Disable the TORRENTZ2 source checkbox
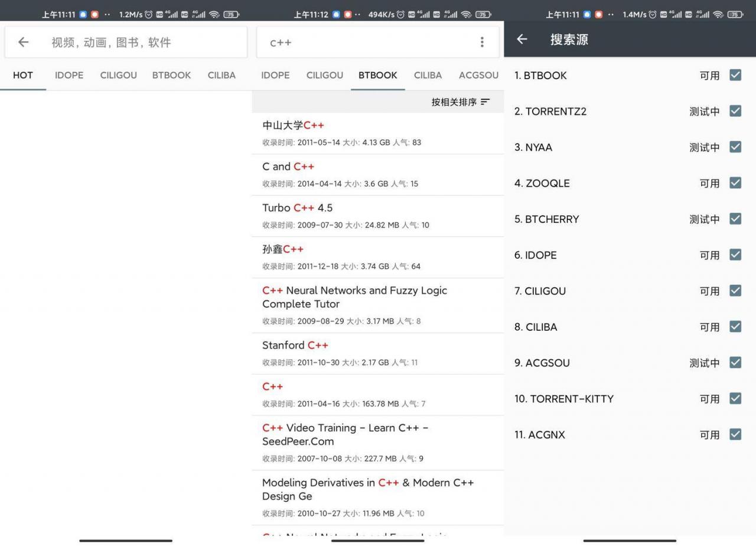 (735, 111)
